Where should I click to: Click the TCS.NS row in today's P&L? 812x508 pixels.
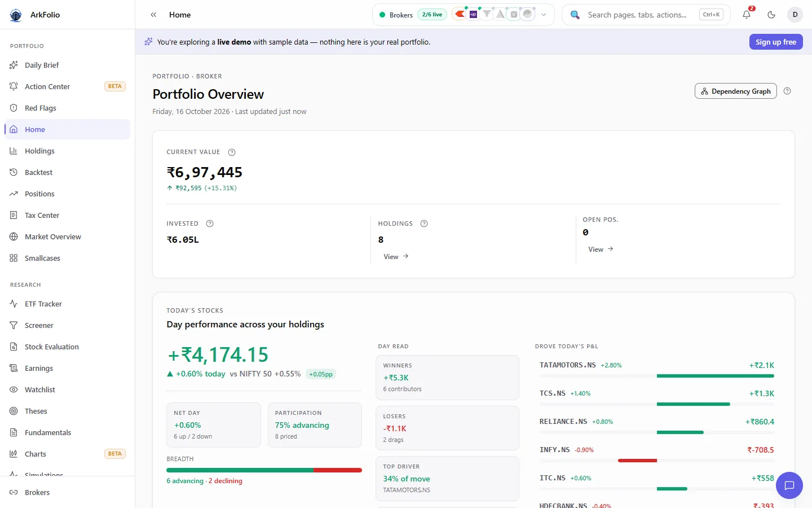pos(657,397)
